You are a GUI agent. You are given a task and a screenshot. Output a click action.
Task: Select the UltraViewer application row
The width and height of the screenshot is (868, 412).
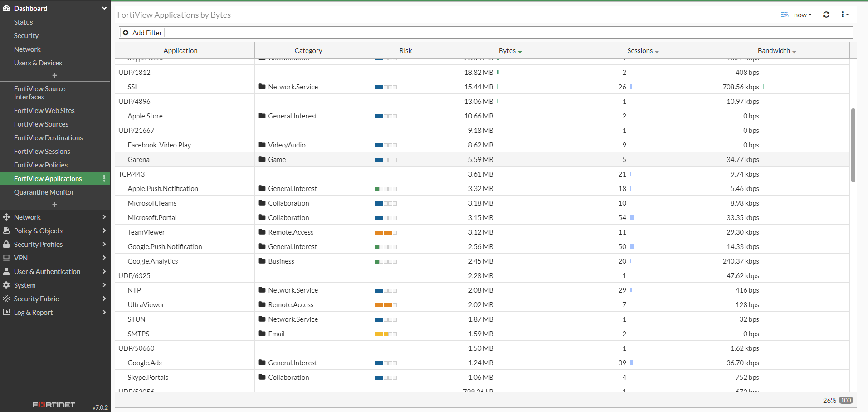coord(482,304)
